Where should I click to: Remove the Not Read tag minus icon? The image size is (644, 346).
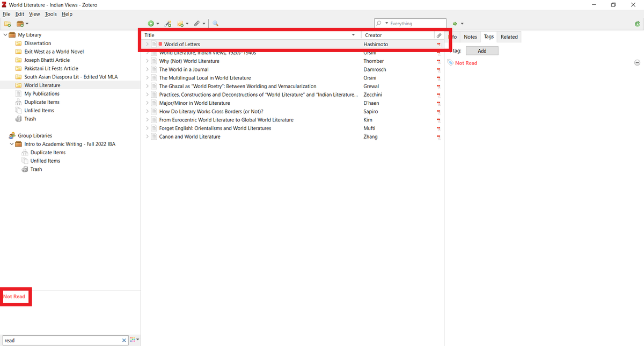[x=637, y=63]
